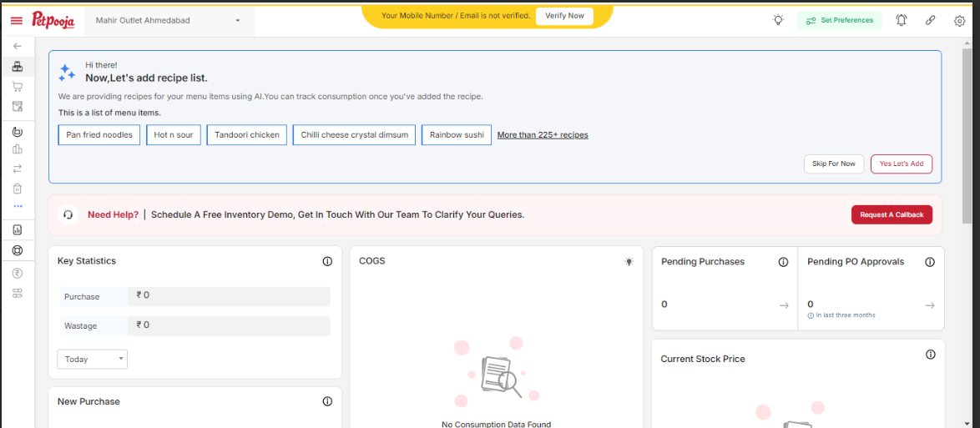Select Pan fried noodles recipe chip

tap(99, 135)
